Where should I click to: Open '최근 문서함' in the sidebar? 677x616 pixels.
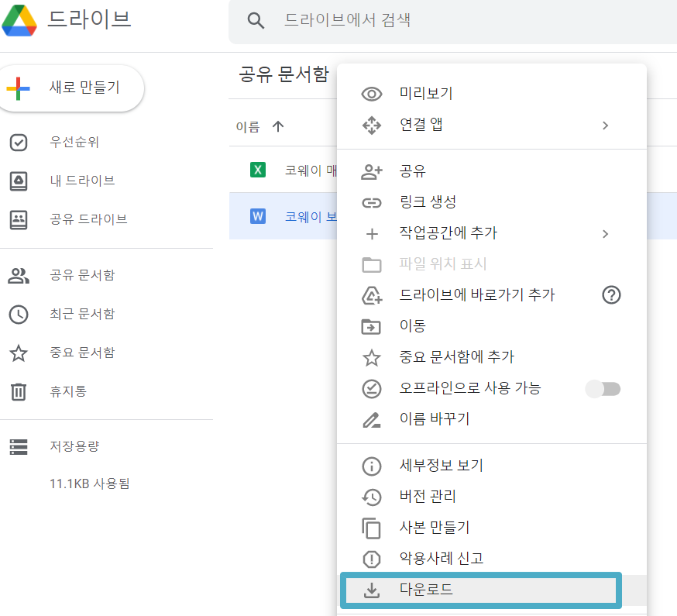[x=82, y=314]
